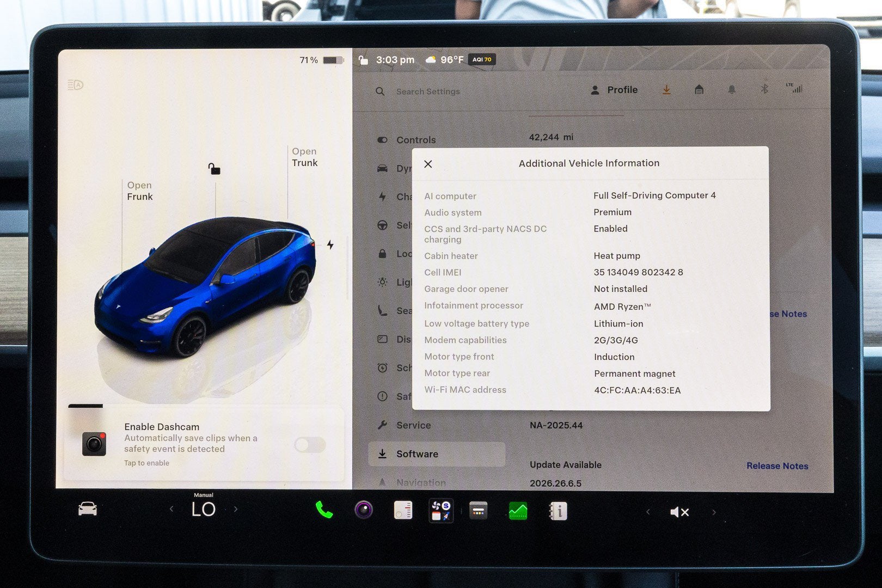This screenshot has width=882, height=588.
Task: Click the software download arrow in header
Action: [666, 90]
